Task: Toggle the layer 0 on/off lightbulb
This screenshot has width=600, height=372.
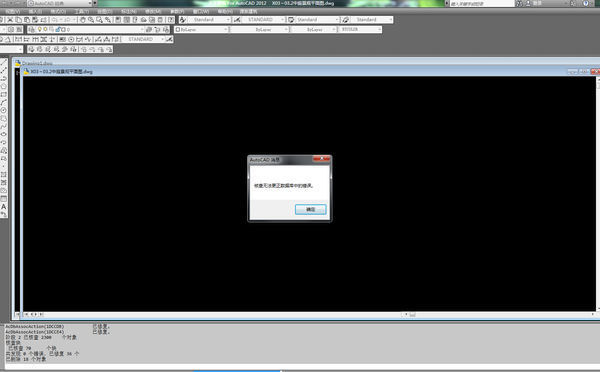Action: pos(39,29)
